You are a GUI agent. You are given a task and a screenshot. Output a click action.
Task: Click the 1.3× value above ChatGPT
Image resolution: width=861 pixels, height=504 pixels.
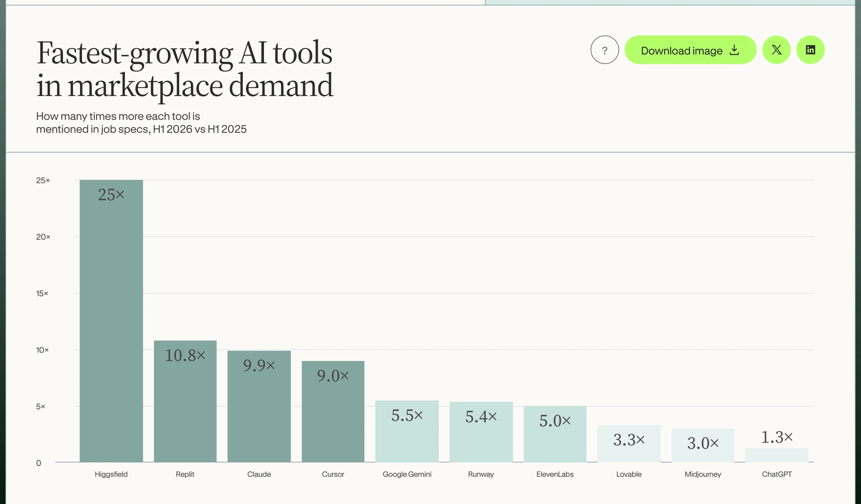777,437
